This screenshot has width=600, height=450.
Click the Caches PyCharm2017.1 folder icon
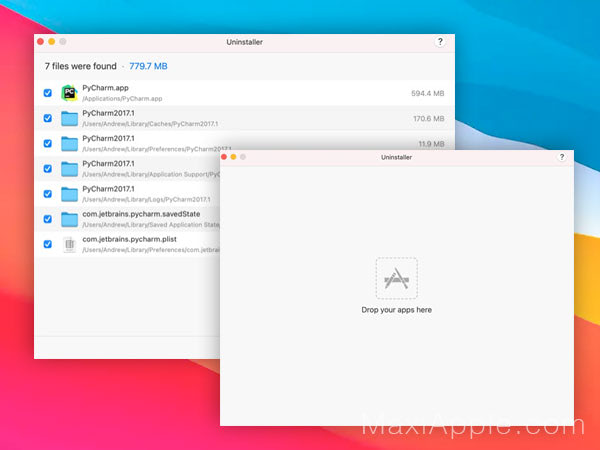click(x=69, y=119)
